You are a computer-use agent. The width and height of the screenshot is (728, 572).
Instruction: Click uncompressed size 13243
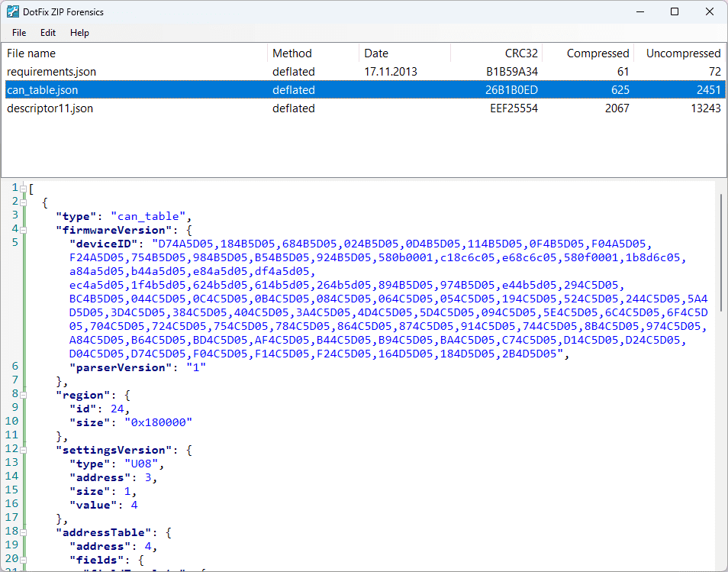point(706,108)
